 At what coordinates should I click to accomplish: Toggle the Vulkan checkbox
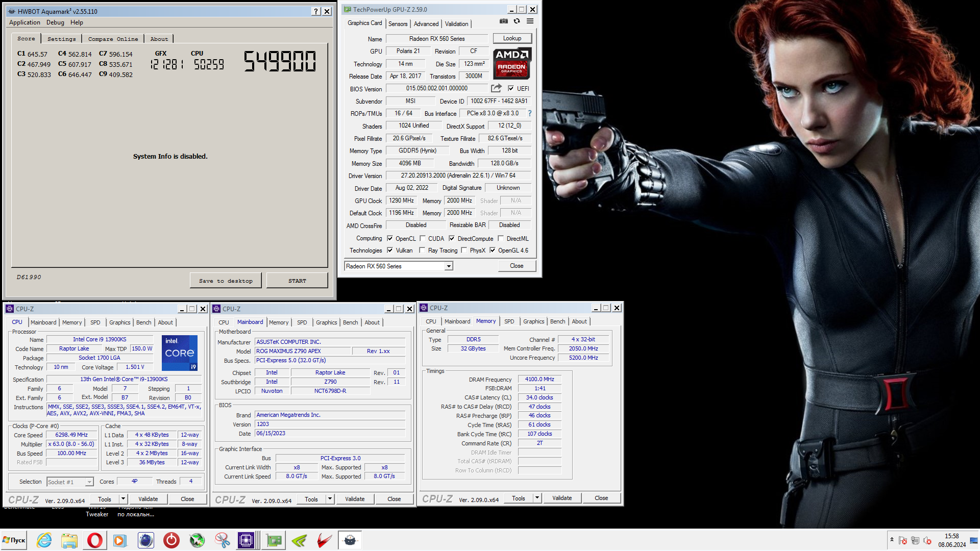tap(390, 250)
